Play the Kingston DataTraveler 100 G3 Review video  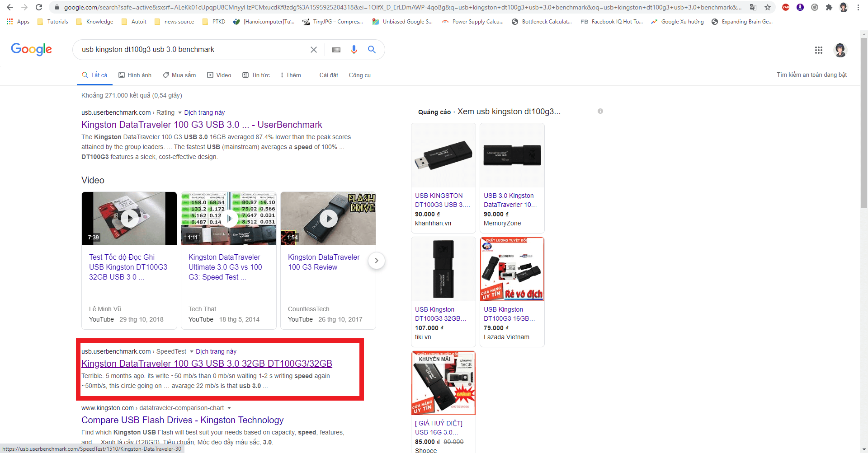coord(328,219)
